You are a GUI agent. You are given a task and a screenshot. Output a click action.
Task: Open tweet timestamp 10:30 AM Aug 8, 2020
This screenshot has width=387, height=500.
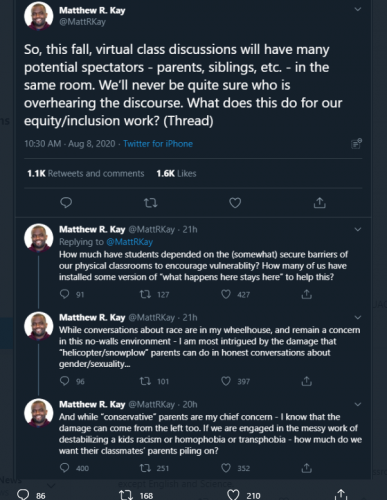(70, 144)
